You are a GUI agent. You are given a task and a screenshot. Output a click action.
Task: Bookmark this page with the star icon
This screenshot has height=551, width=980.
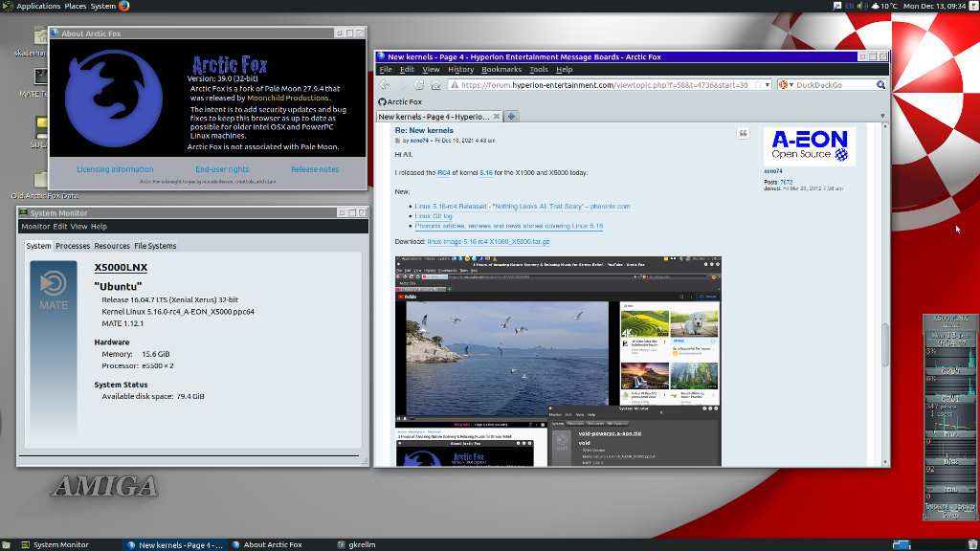click(758, 85)
